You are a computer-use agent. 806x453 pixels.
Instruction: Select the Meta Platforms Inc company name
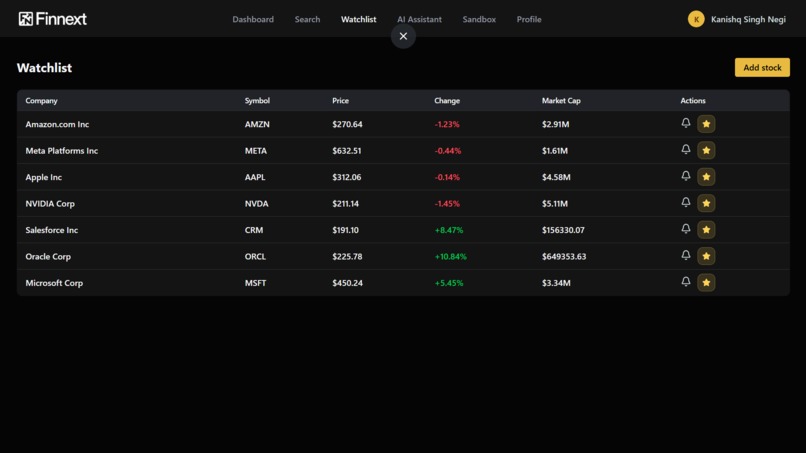62,151
